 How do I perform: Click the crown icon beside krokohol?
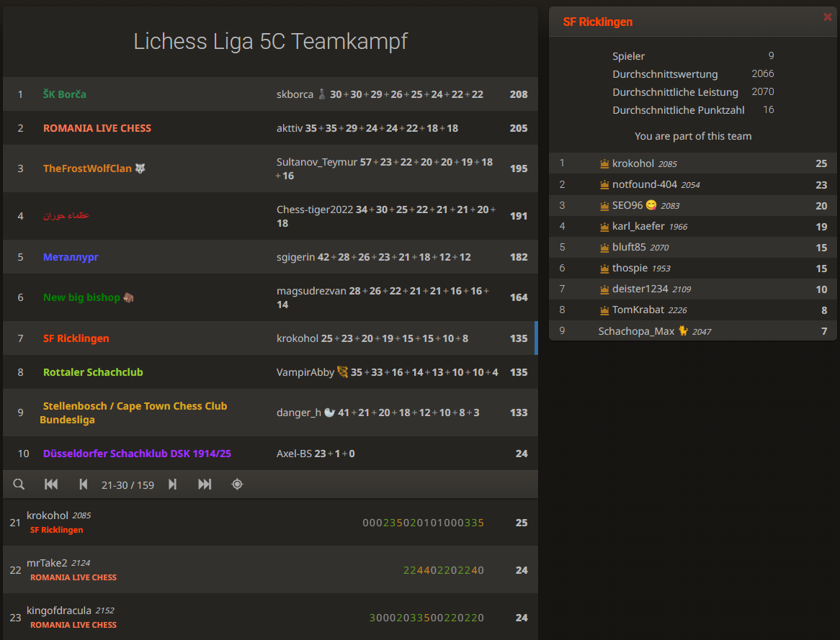pos(604,164)
